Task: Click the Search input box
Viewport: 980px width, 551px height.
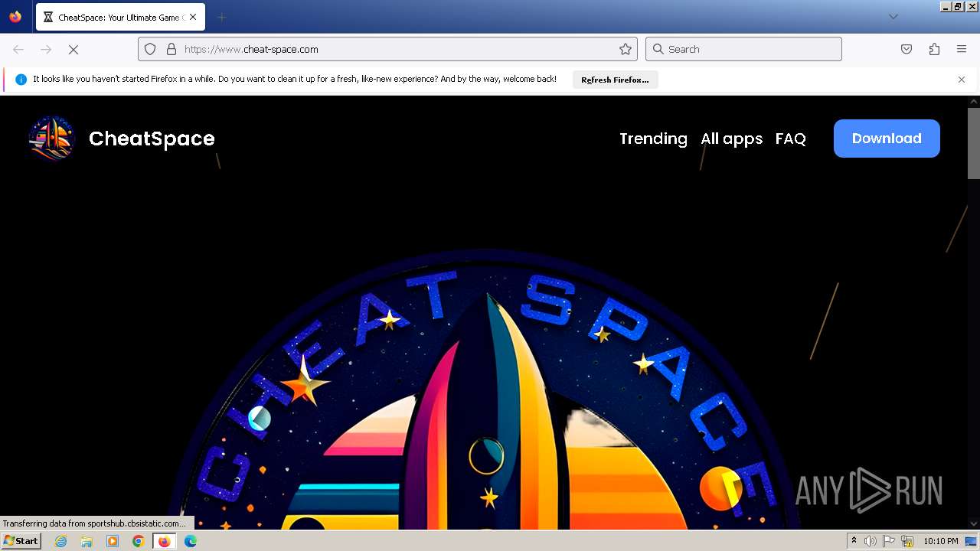Action: [743, 49]
